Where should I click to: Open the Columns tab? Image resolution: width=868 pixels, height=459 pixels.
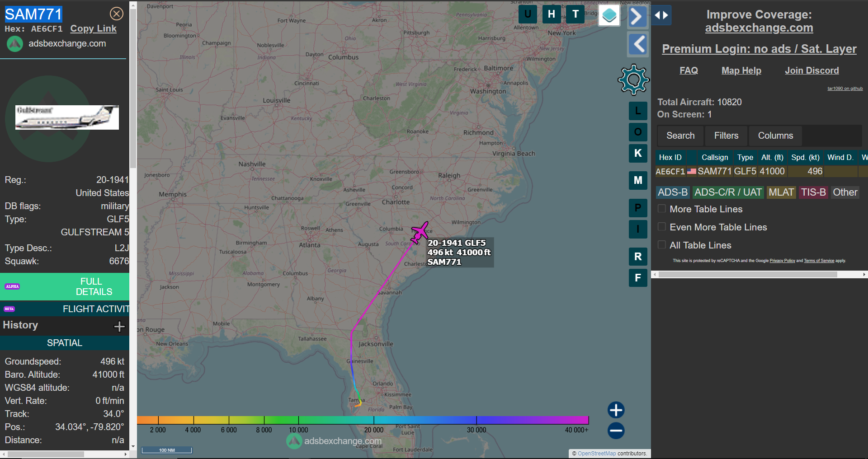tap(775, 136)
